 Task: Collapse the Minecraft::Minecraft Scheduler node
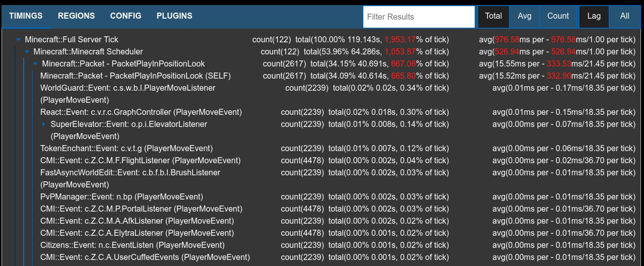pyautogui.click(x=27, y=51)
